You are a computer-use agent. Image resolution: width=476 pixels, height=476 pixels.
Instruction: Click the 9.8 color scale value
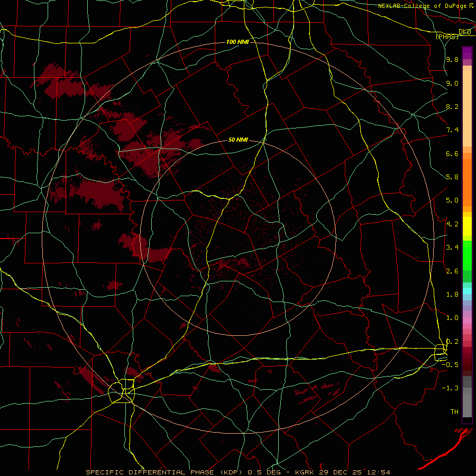[x=452, y=60]
